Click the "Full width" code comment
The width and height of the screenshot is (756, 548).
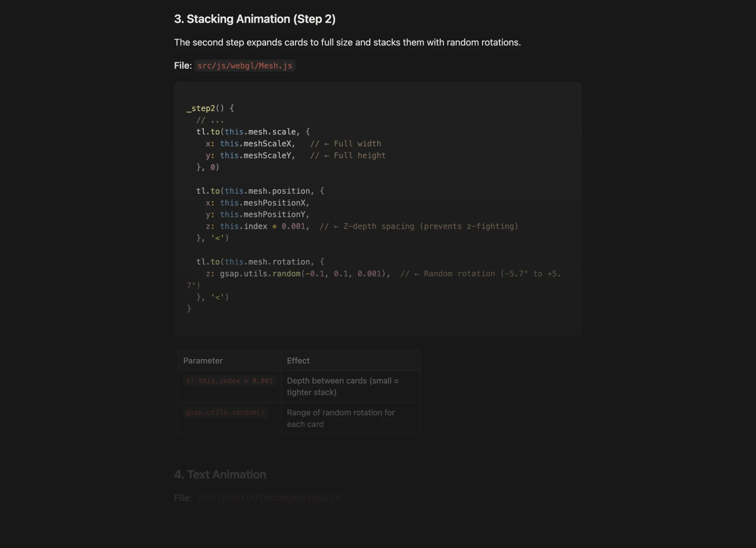346,144
